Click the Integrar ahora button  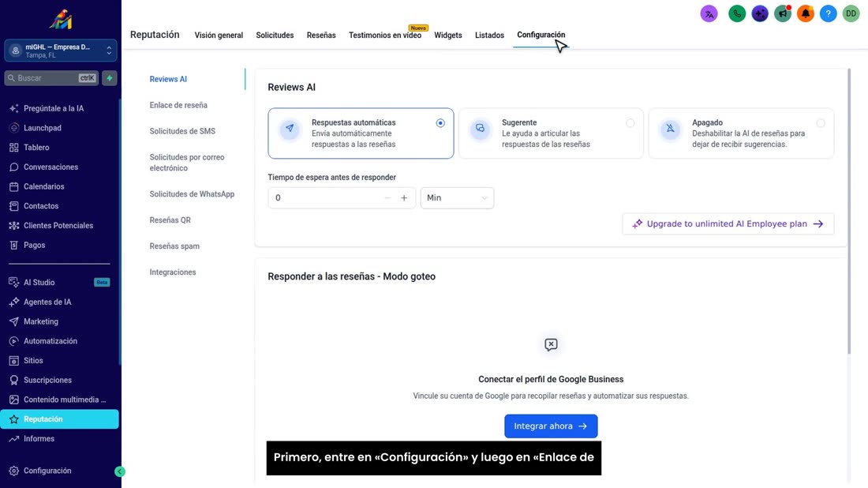551,426
